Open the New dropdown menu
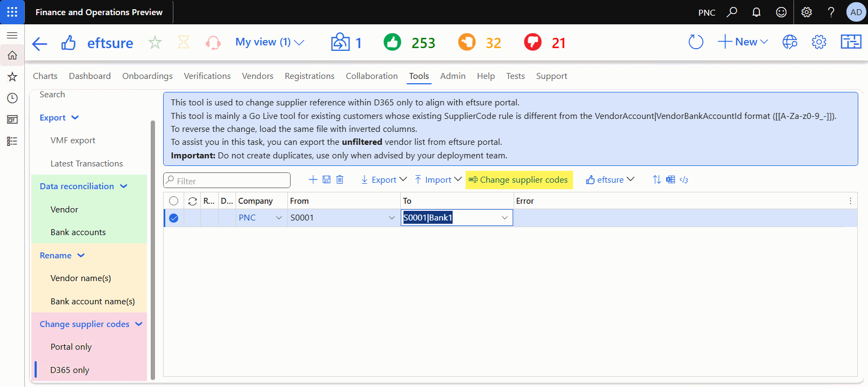This screenshot has width=868, height=387. (743, 42)
